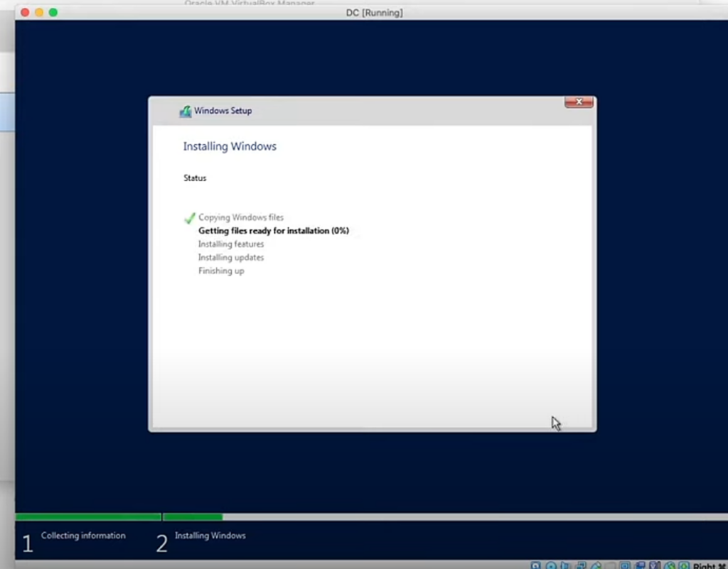Click the green zoom button of DC window
This screenshot has width=728, height=569.
[53, 13]
